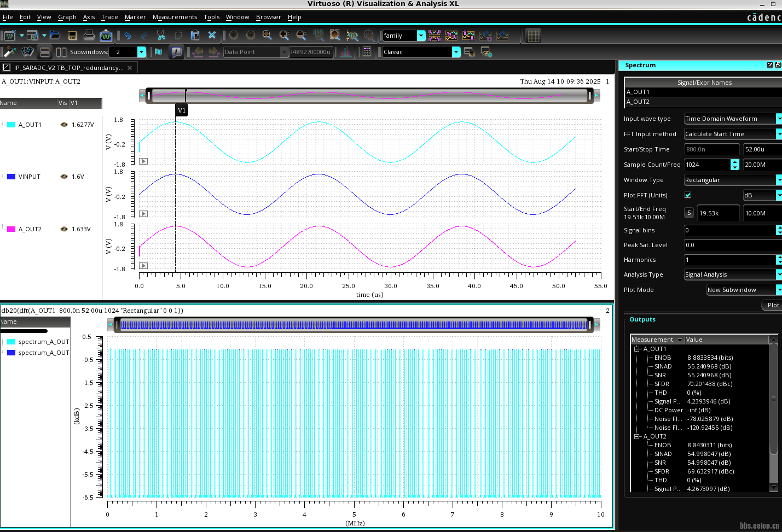Click the waveform image export icon

[106, 36]
